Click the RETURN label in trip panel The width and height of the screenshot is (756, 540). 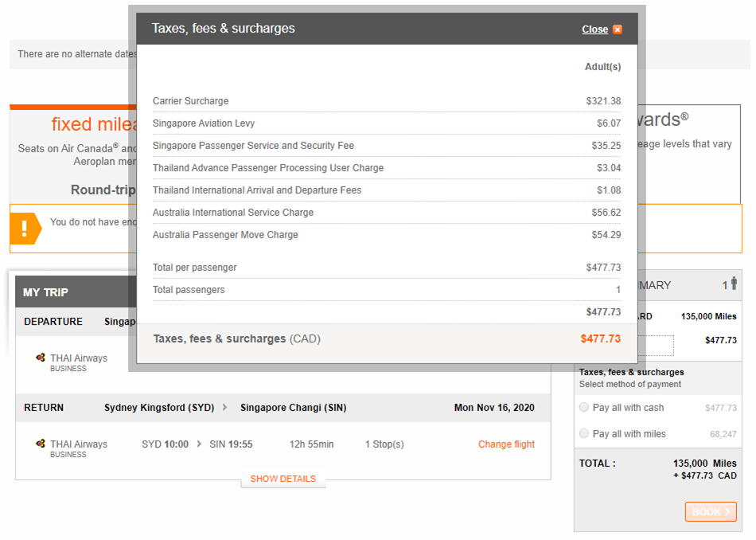click(x=44, y=407)
